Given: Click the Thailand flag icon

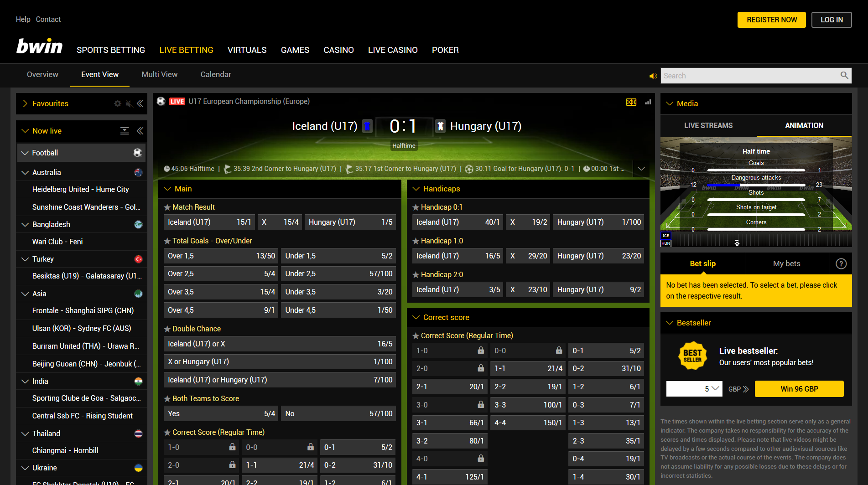Looking at the screenshot, I should pos(138,433).
